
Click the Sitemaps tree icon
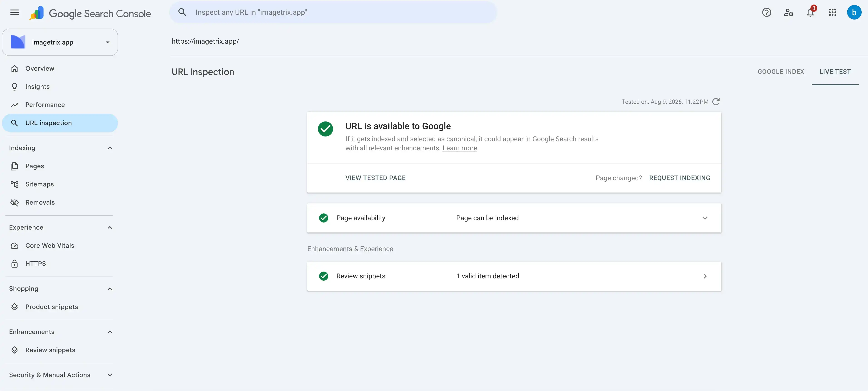[15, 184]
